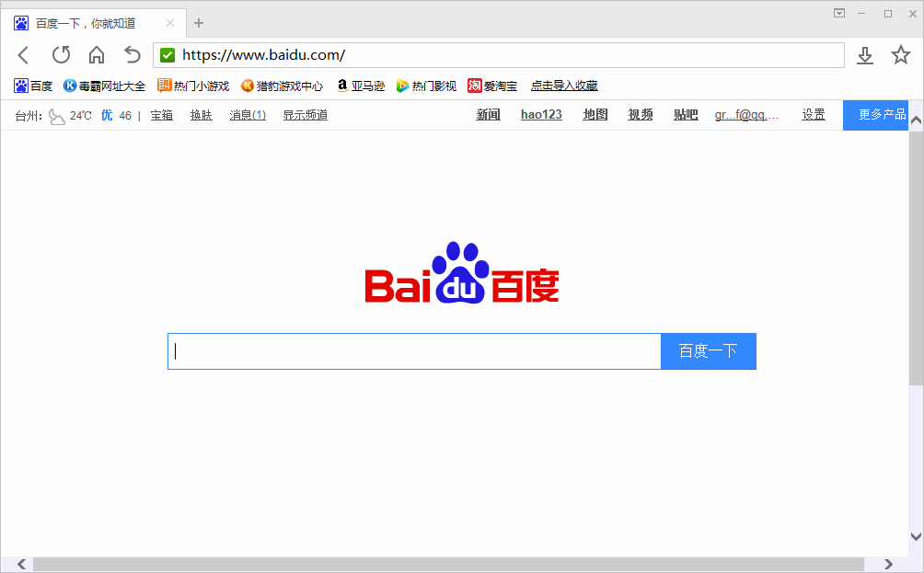Screen dimensions: 924x573
Task: Maximize the browser window
Action: pyautogui.click(x=888, y=13)
